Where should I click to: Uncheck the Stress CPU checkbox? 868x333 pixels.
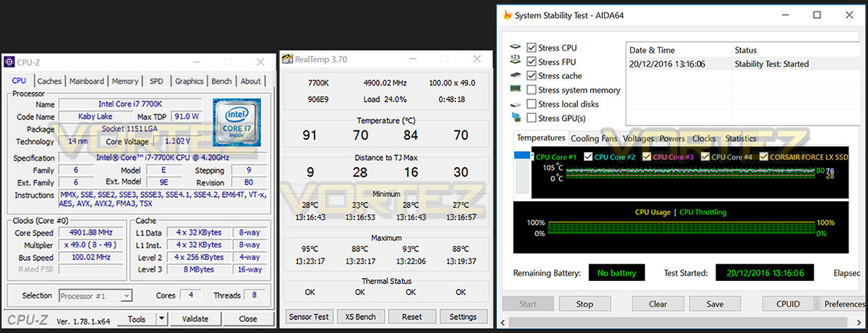(x=532, y=48)
